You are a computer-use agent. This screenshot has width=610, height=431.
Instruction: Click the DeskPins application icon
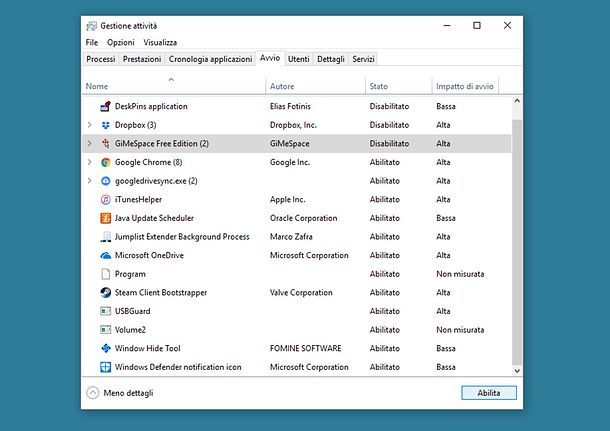click(105, 106)
